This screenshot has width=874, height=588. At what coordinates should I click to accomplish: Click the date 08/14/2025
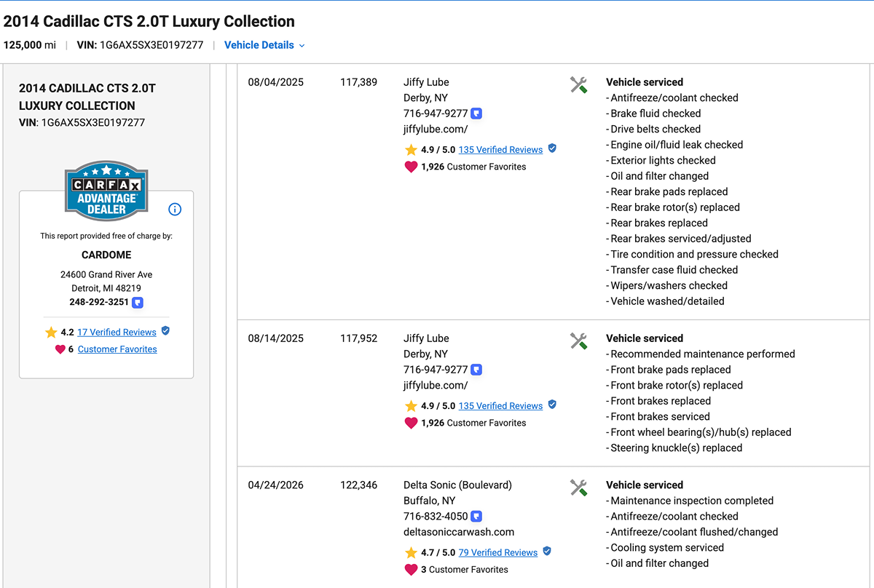click(275, 338)
